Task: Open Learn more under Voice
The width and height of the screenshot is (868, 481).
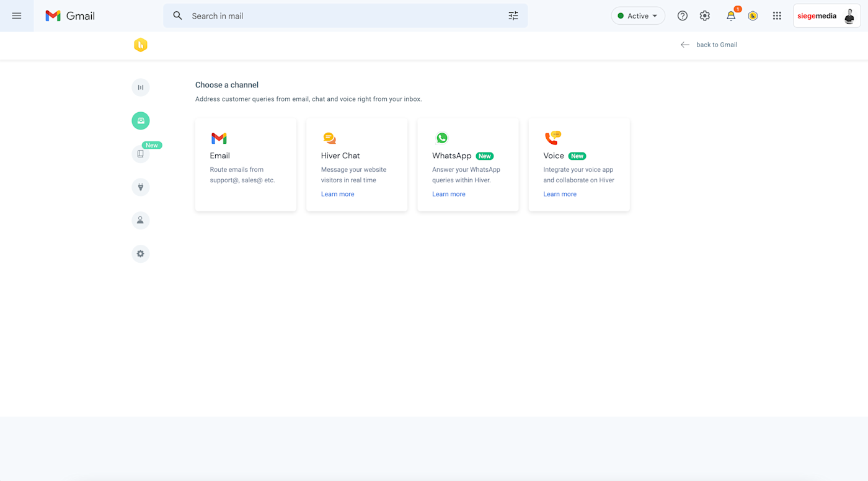Action: point(560,194)
